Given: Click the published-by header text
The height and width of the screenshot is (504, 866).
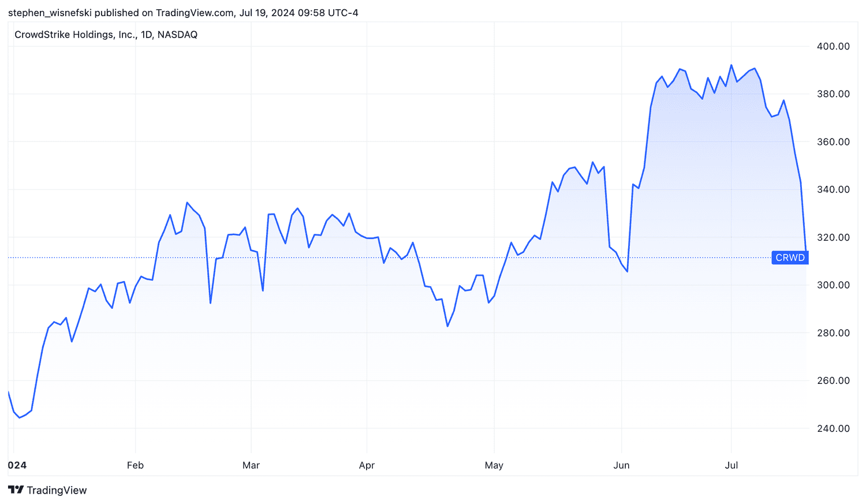Looking at the screenshot, I should click(x=183, y=13).
